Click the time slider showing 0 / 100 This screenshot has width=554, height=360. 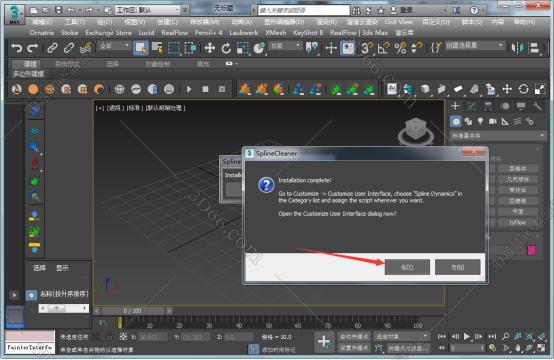[x=133, y=311]
